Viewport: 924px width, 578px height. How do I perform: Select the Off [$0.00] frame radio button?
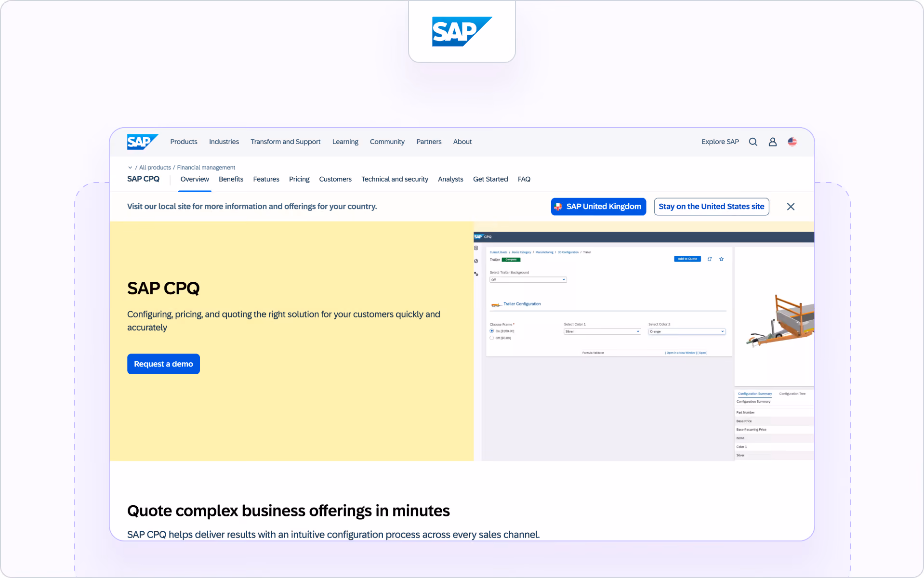492,338
